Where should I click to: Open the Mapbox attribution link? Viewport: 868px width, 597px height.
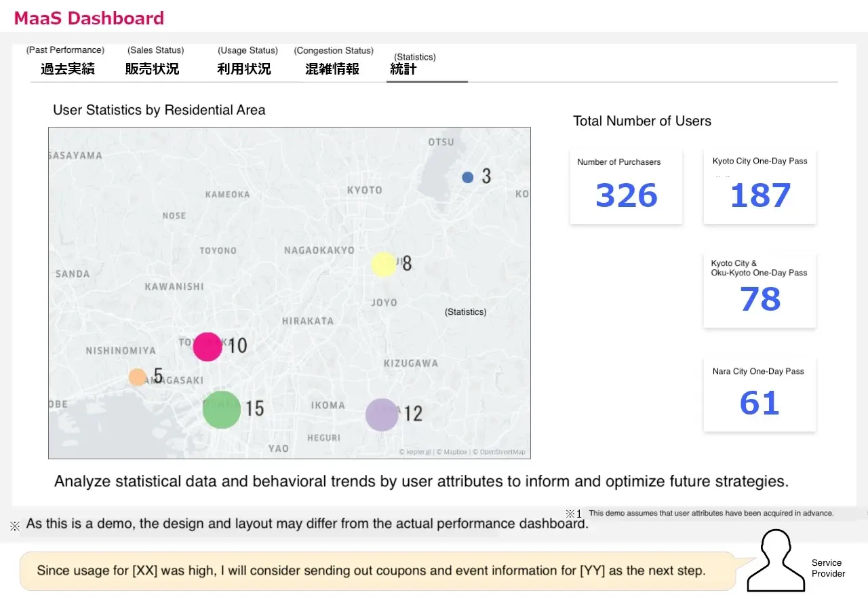click(x=454, y=452)
